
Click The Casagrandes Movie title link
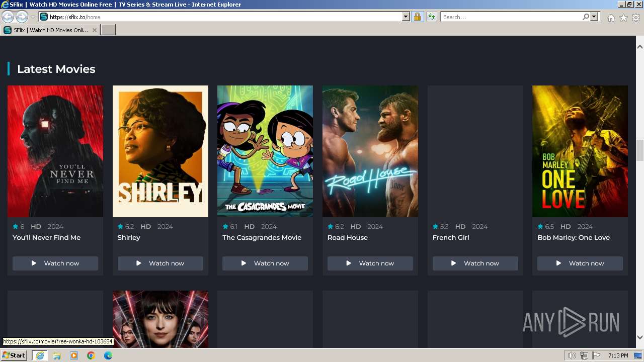[262, 237]
